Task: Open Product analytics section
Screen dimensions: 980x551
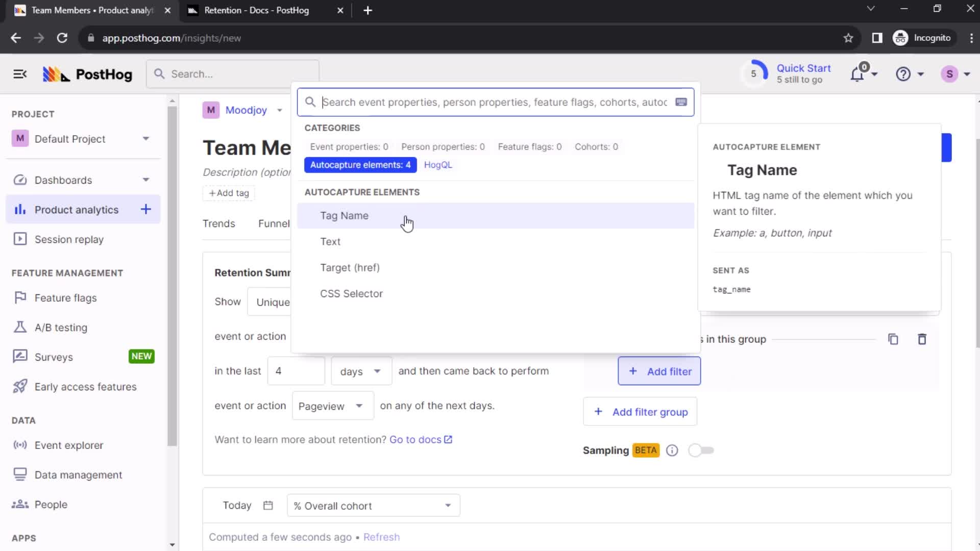Action: [x=76, y=209]
